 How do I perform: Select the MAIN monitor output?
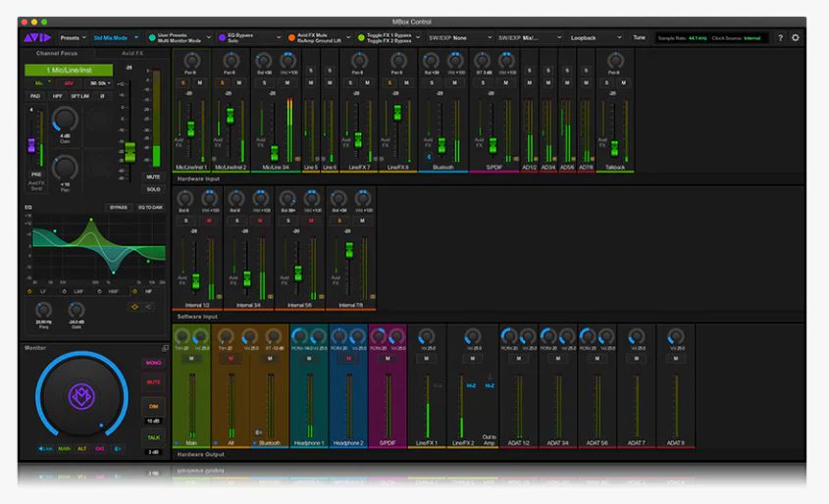tap(64, 448)
